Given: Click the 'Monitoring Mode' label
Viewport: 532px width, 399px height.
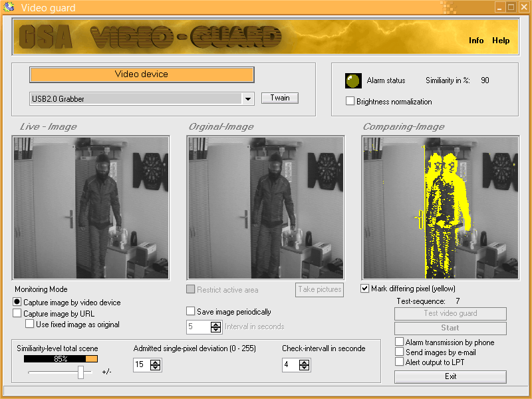Looking at the screenshot, I should tap(41, 289).
